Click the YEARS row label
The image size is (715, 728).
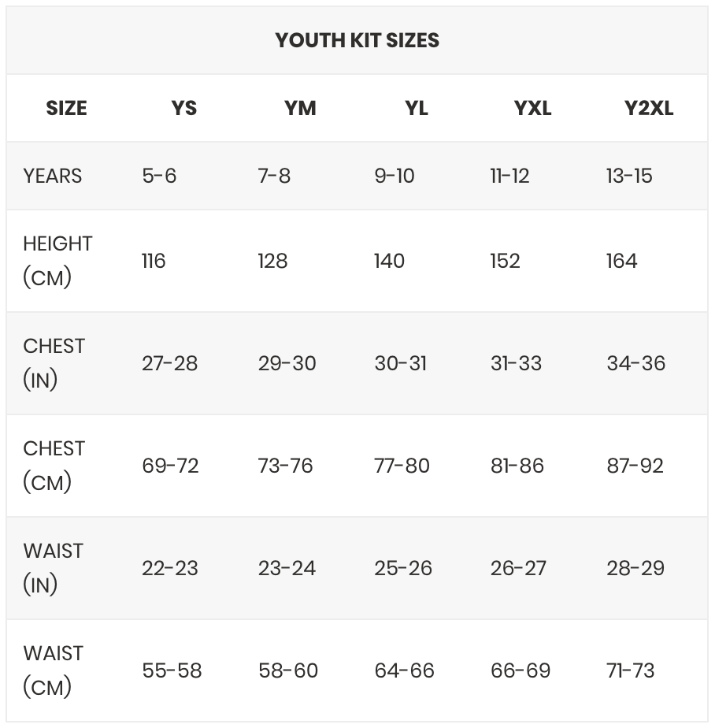pos(53,176)
